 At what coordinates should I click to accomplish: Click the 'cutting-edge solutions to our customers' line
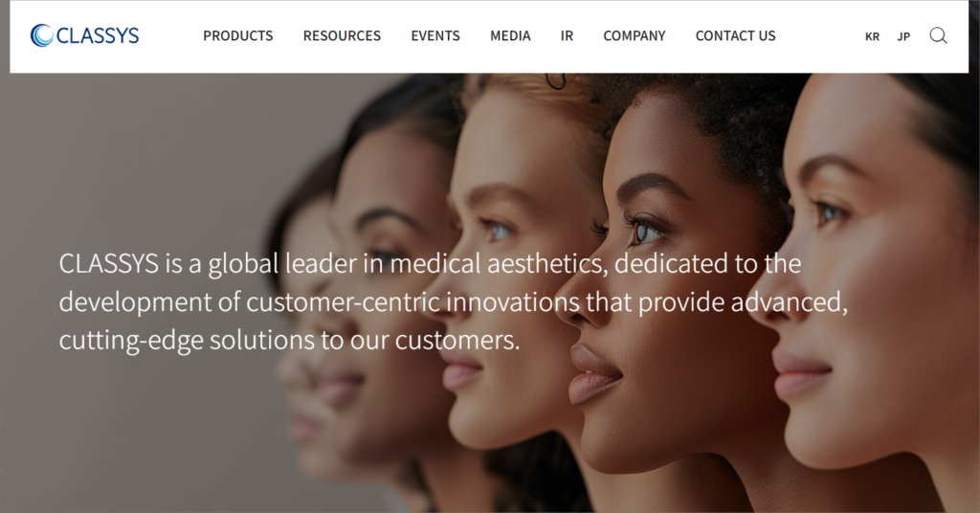[x=289, y=341]
